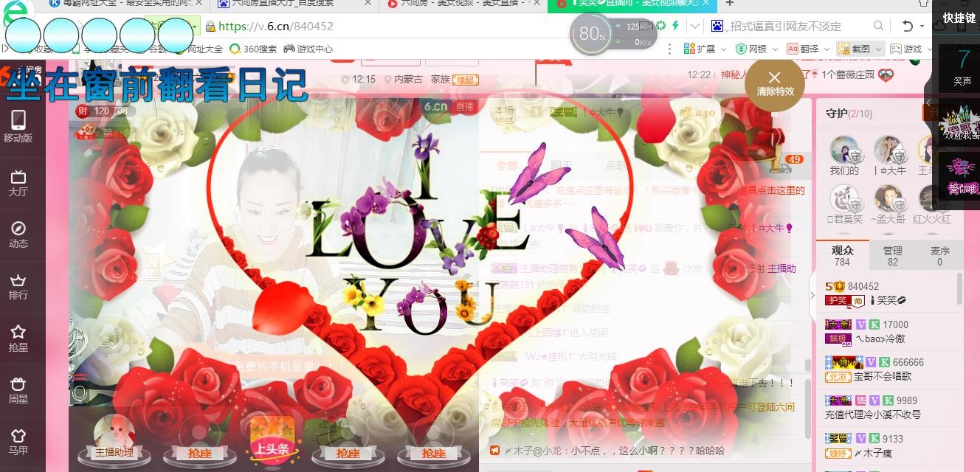980x472 pixels.
Task: Open the 游戏 games toolbar dropdown
Action: [x=911, y=49]
